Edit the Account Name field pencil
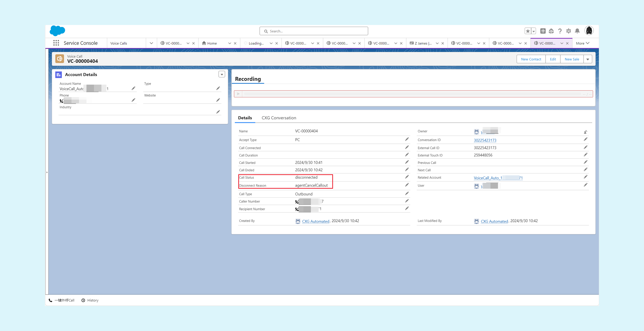644x331 pixels. point(133,88)
